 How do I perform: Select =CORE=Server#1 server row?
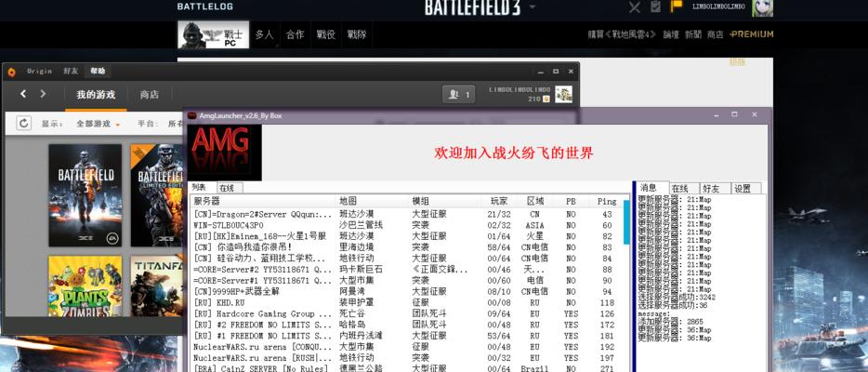tap(407, 281)
